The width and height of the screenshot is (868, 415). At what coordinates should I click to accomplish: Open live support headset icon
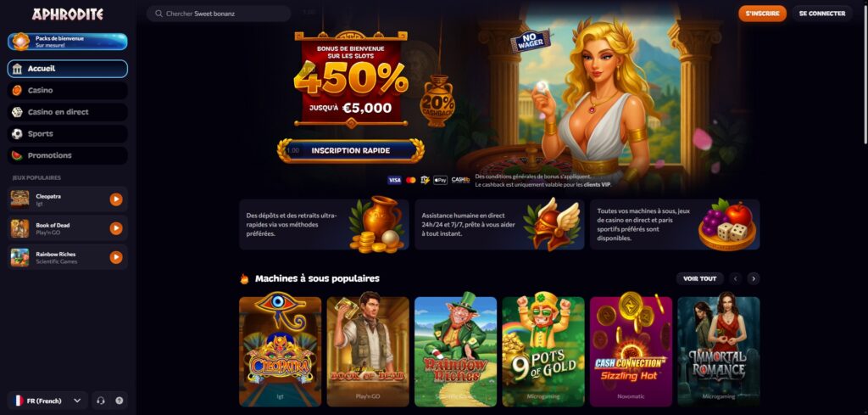click(x=101, y=401)
